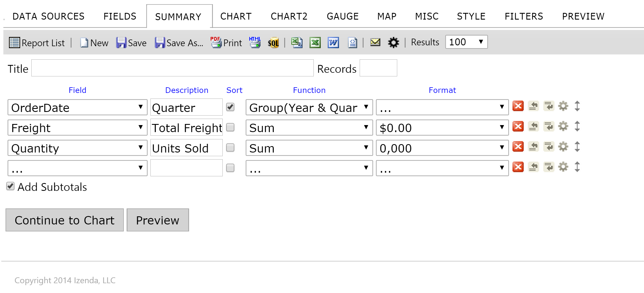Insert row below Freight row
This screenshot has width=644, height=293.
click(x=549, y=126)
